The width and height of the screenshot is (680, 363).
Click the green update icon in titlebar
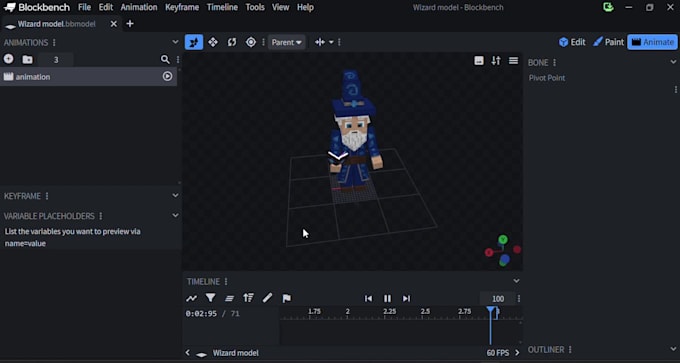[x=608, y=7]
